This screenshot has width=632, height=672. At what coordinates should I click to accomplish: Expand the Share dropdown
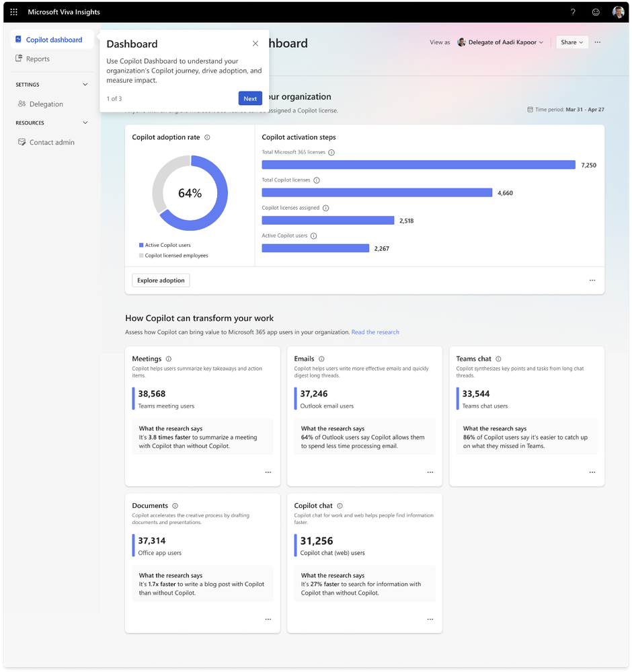[572, 42]
